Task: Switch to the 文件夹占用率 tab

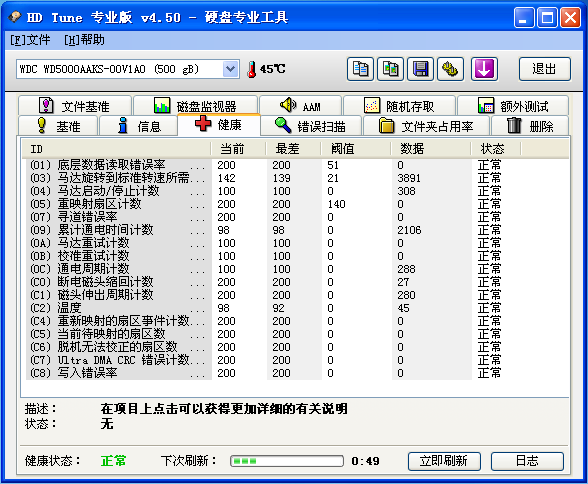Action: pos(426,126)
